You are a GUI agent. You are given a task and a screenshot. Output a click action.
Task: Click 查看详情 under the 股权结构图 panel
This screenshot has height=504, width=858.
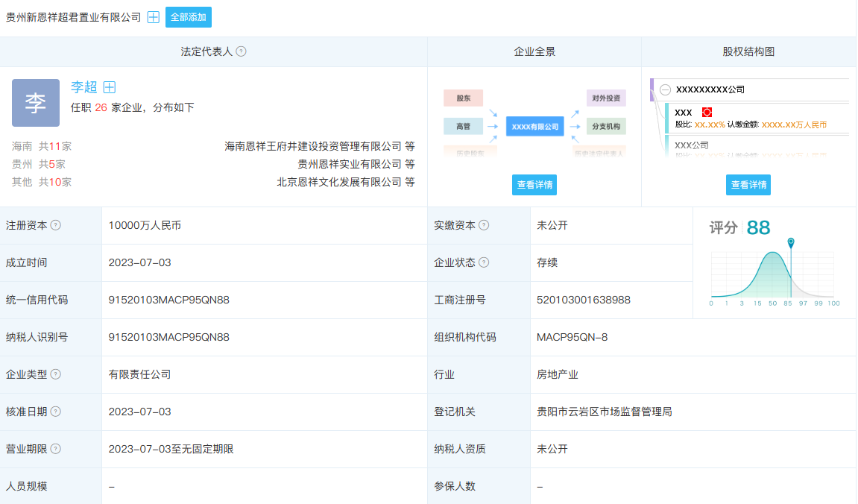point(748,185)
